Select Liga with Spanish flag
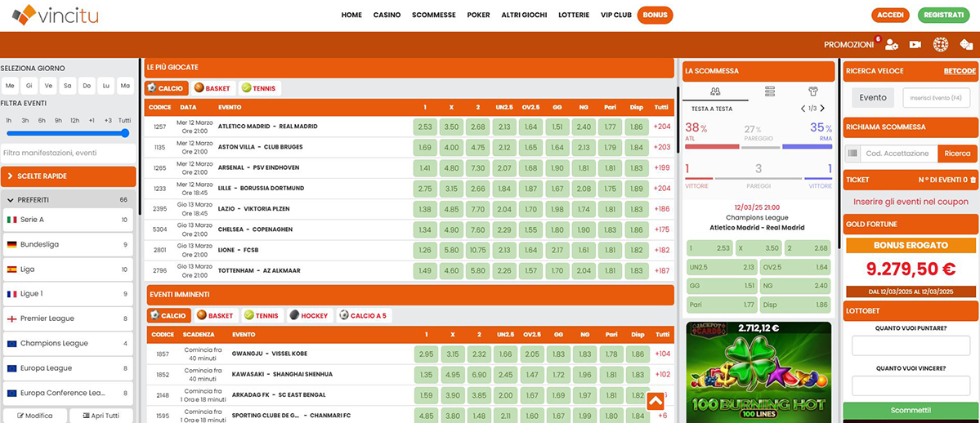This screenshot has height=423, width=980. click(68, 269)
